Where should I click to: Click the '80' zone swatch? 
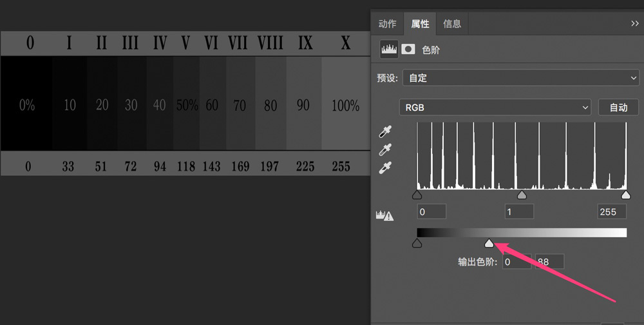[x=270, y=103]
